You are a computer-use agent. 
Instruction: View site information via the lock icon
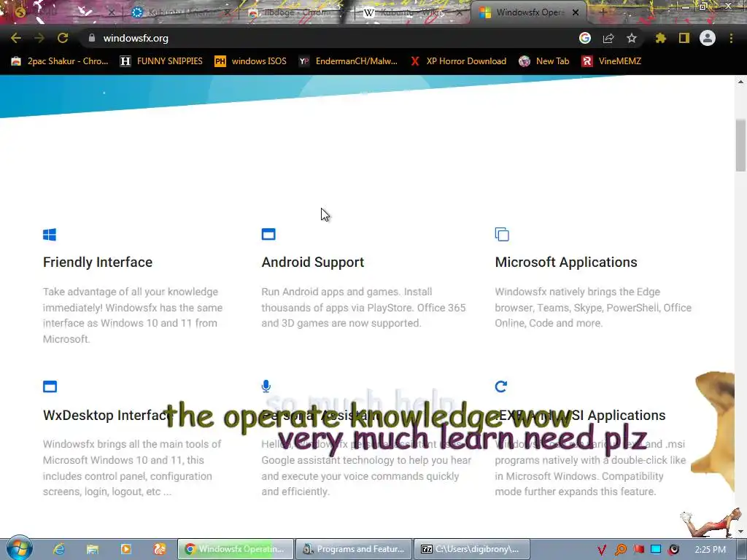pyautogui.click(x=92, y=38)
